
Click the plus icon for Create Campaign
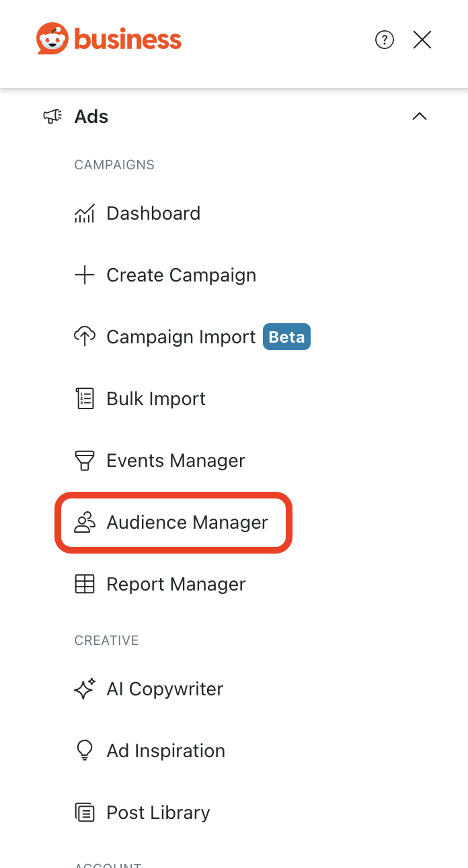pyautogui.click(x=84, y=275)
